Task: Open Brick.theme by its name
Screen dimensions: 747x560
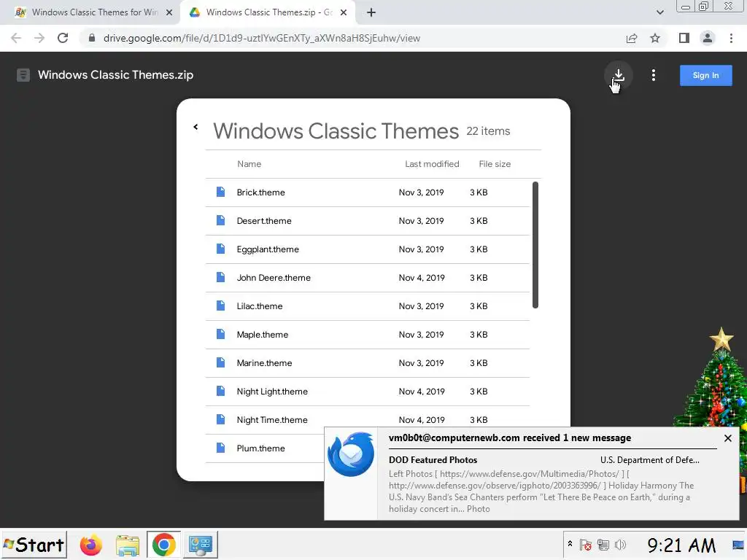Action: 260,192
